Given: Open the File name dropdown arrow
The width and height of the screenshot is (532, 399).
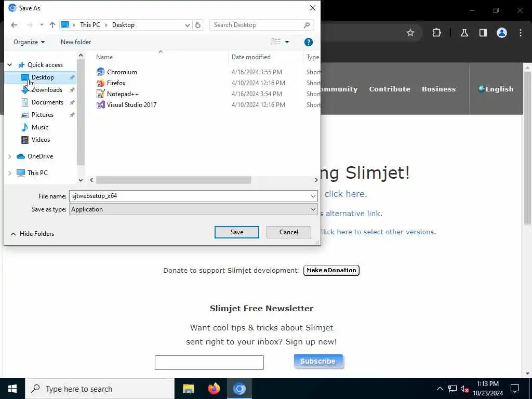Looking at the screenshot, I should 313,196.
